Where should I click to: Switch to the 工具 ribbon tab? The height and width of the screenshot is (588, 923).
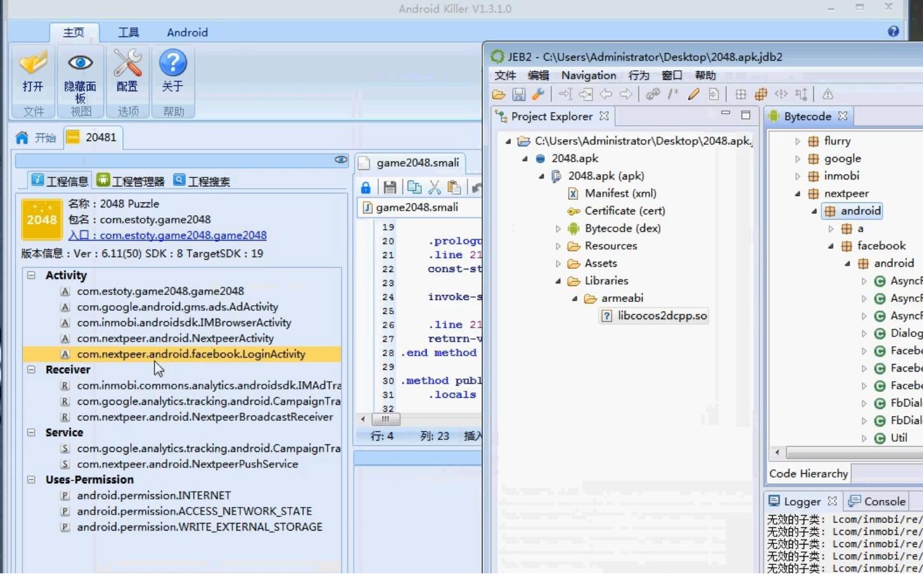(128, 32)
